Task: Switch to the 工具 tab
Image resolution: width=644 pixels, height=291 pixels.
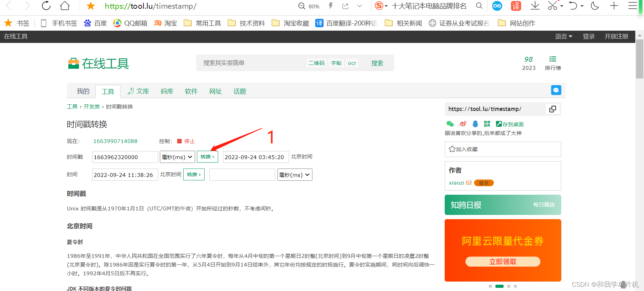Action: click(108, 91)
